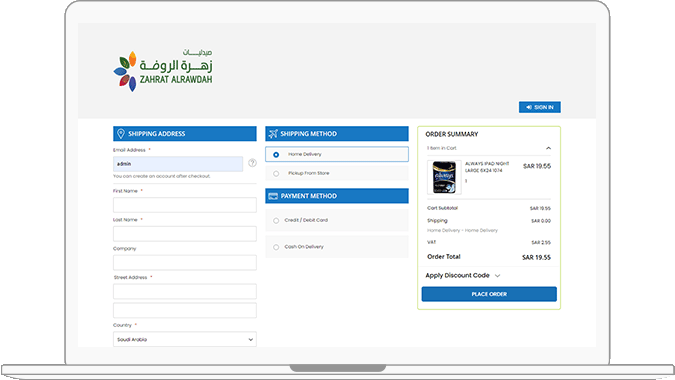Screen dimensions: 675x380
Task: Click the Place Order button
Action: (x=489, y=294)
